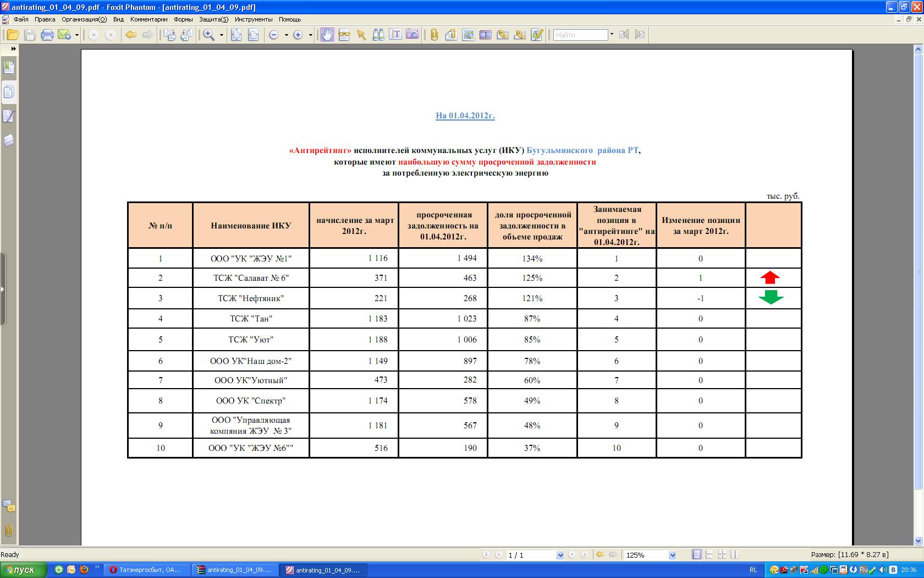924x578 pixels.
Task: Open the Формы menu
Action: pyautogui.click(x=183, y=19)
